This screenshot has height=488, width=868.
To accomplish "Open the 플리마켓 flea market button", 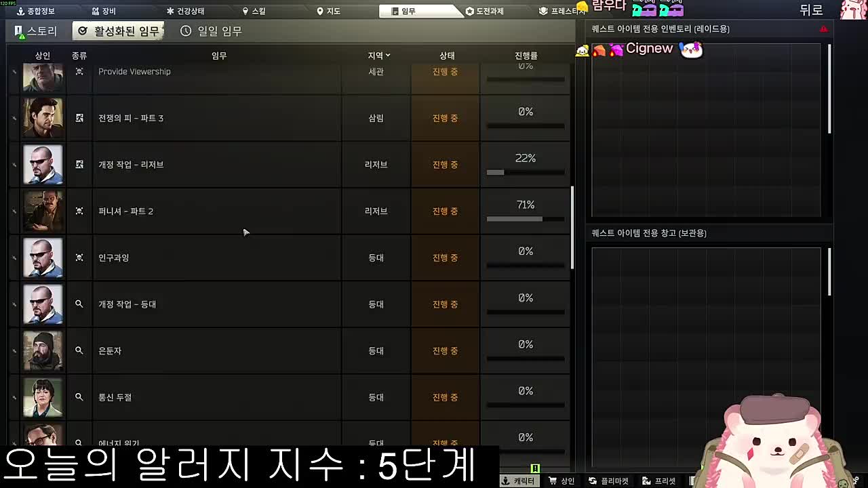I will click(609, 481).
